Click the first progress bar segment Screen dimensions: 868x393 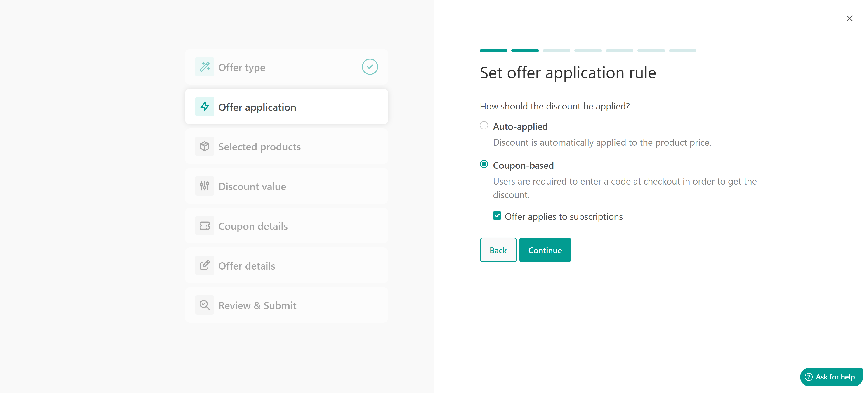tap(493, 51)
